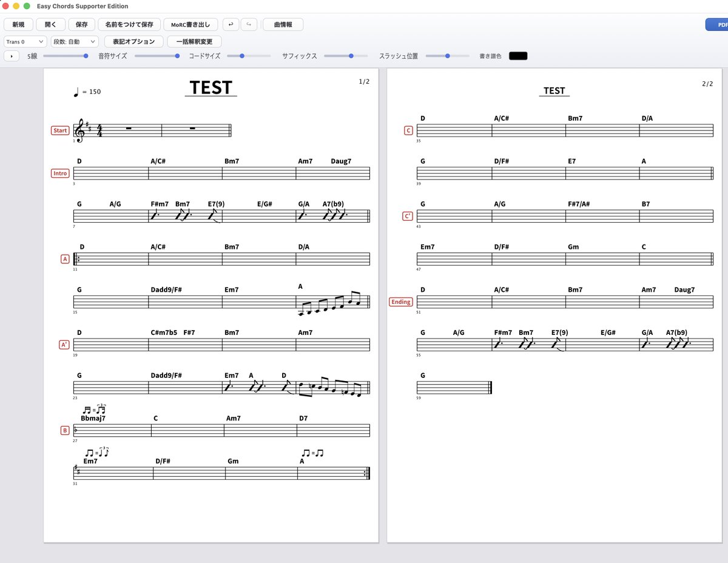Adjust the サフィックス slider
728x563 pixels.
click(346, 56)
